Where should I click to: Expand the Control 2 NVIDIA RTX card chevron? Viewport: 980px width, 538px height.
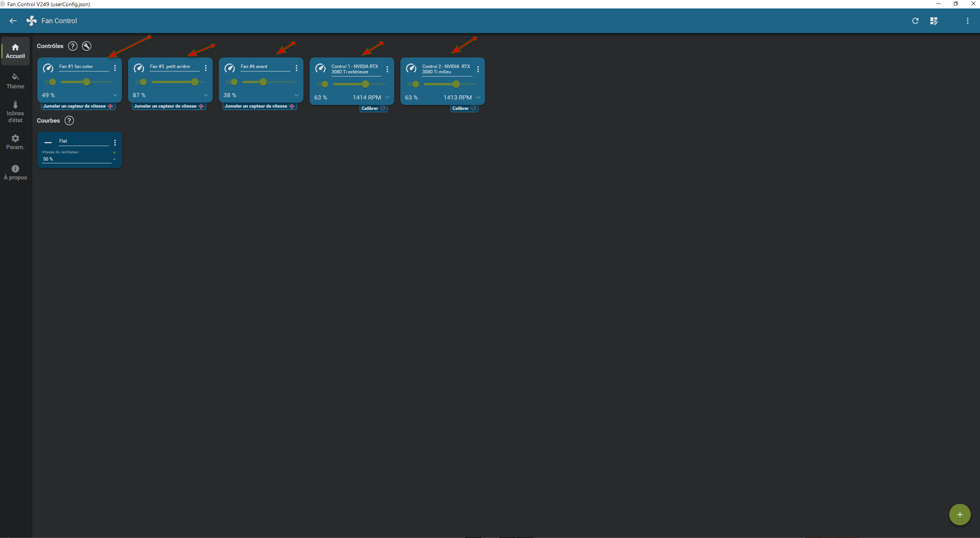pos(478,97)
